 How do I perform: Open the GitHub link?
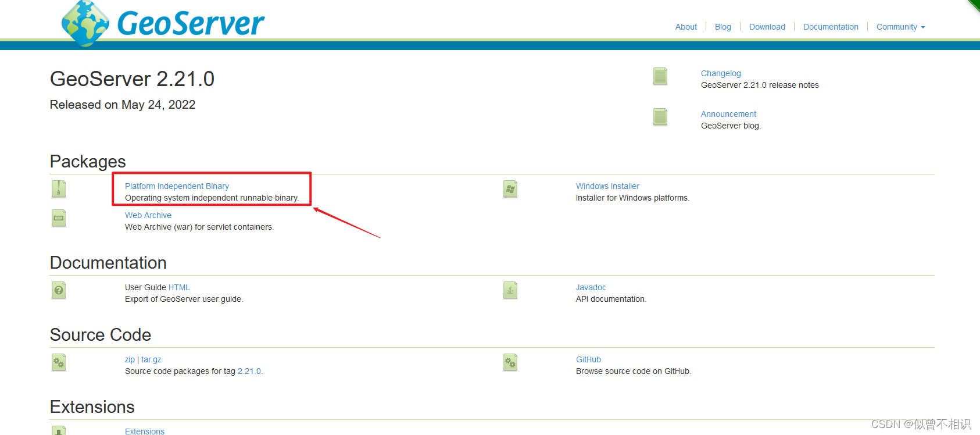588,359
